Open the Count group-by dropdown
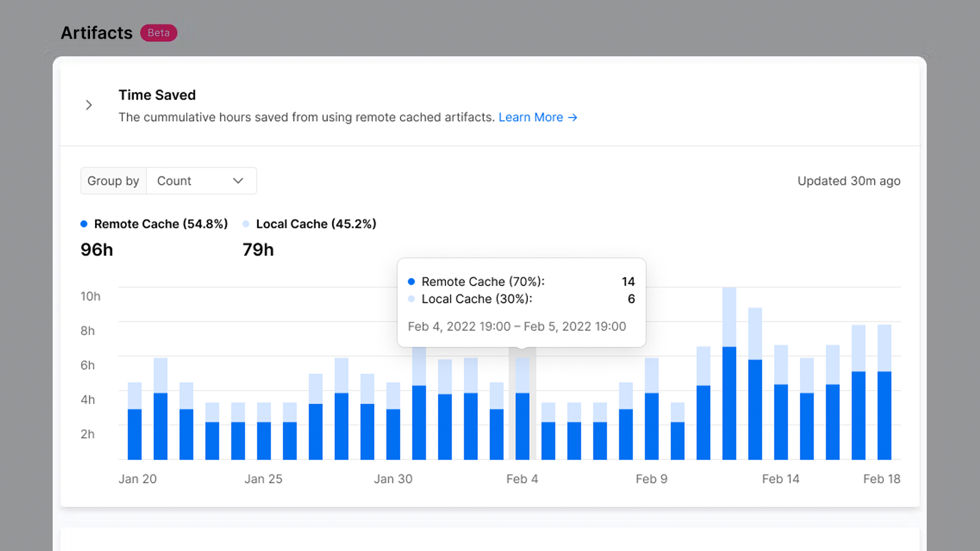Viewport: 980px width, 551px height. click(x=202, y=181)
